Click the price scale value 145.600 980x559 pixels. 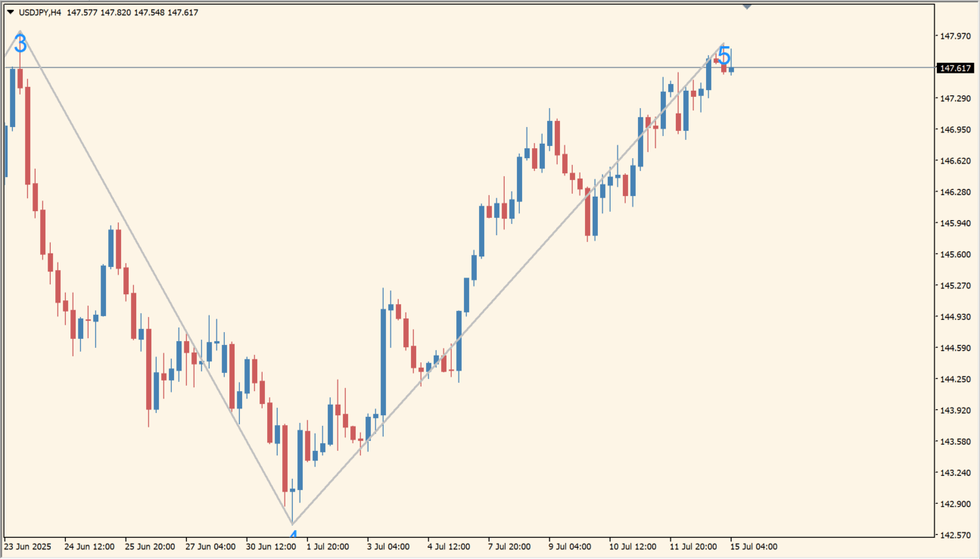click(x=955, y=254)
